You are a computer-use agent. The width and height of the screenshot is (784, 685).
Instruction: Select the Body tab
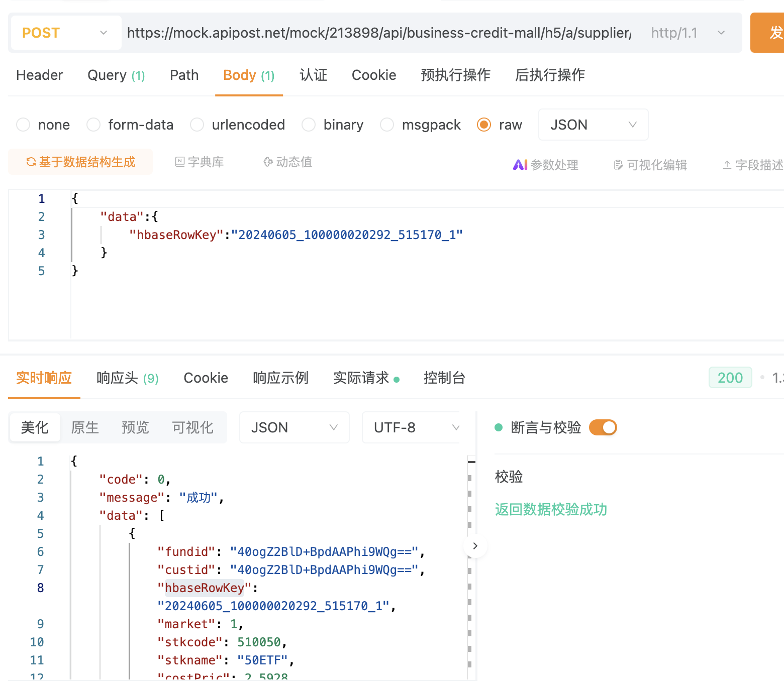click(x=249, y=75)
